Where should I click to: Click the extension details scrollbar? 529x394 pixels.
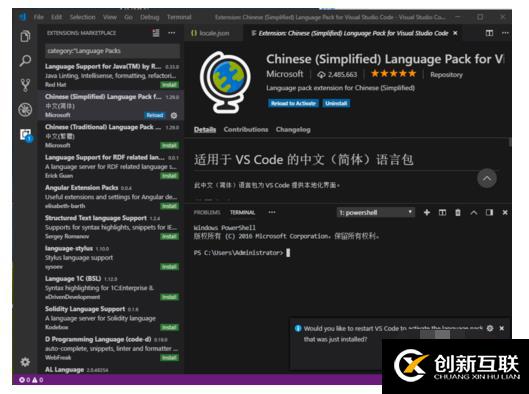click(x=510, y=142)
